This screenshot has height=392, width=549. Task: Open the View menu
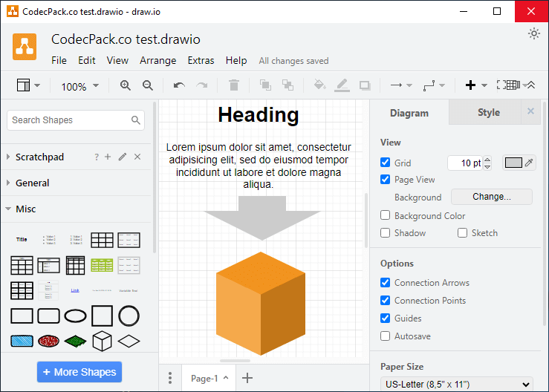pyautogui.click(x=117, y=61)
